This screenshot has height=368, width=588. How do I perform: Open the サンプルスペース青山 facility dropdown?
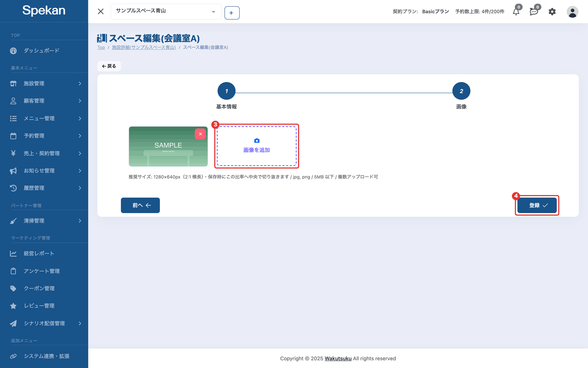pyautogui.click(x=166, y=11)
